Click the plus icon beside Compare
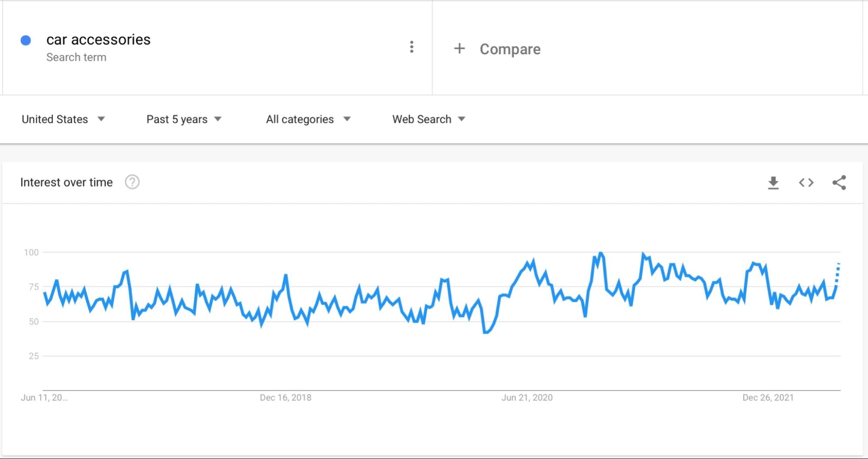Image resolution: width=868 pixels, height=459 pixels. (x=459, y=48)
